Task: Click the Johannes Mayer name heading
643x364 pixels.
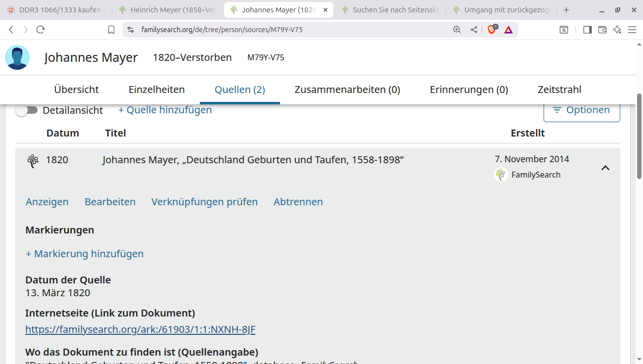Action: tap(91, 57)
